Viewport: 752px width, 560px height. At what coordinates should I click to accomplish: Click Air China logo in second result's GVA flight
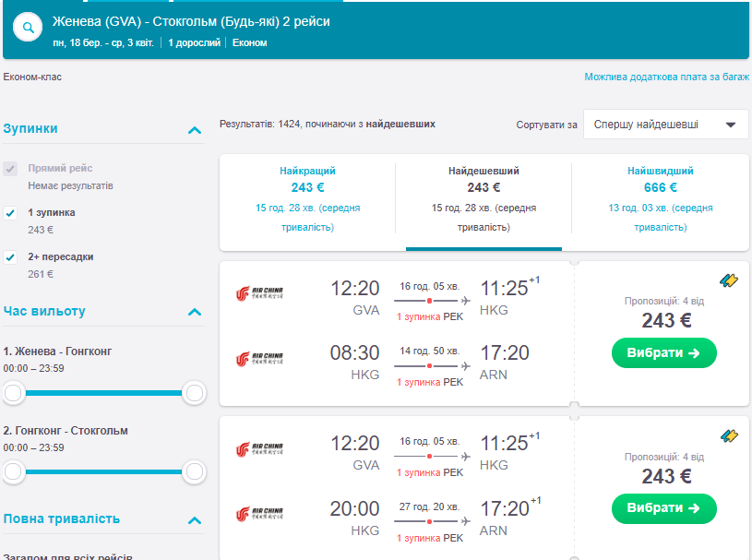(259, 449)
